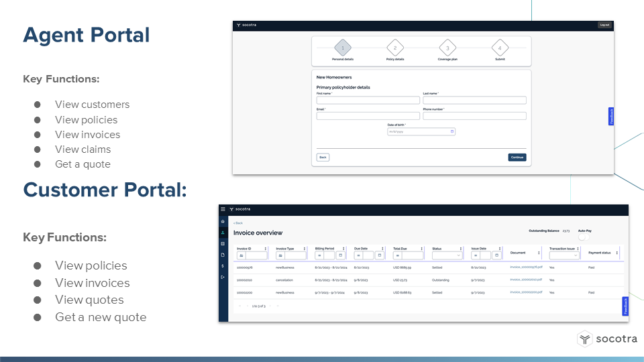Open the Feedback tab on the Invoice overview
The image size is (644, 362).
(x=625, y=306)
